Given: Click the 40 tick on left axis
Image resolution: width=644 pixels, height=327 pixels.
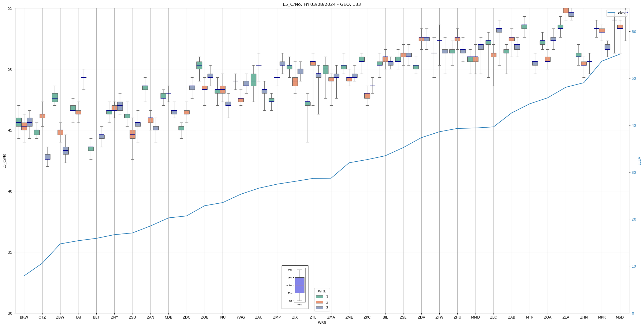Looking at the screenshot, I should (x=10, y=191).
